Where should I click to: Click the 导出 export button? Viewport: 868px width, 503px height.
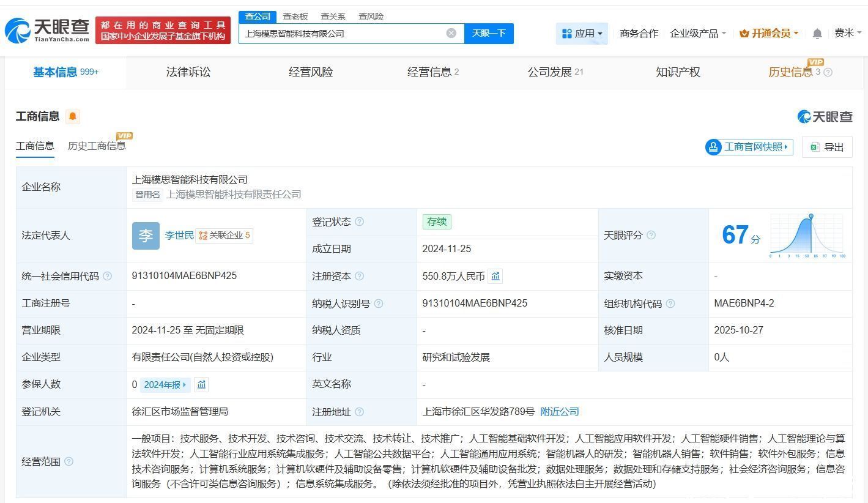[827, 147]
